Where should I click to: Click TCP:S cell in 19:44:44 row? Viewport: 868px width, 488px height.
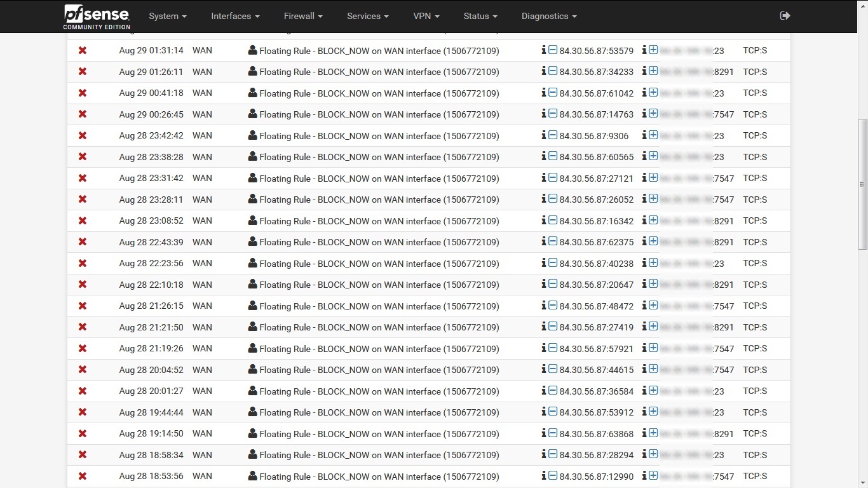point(755,412)
